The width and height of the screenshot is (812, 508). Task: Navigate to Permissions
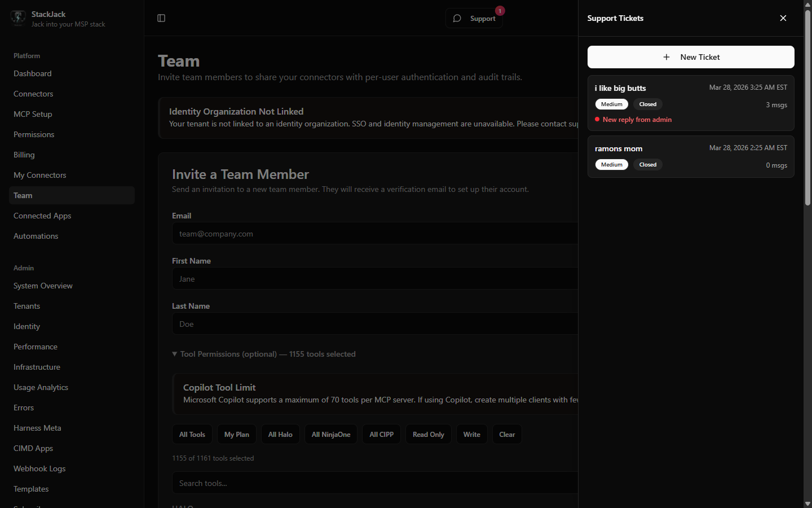[x=72, y=134]
